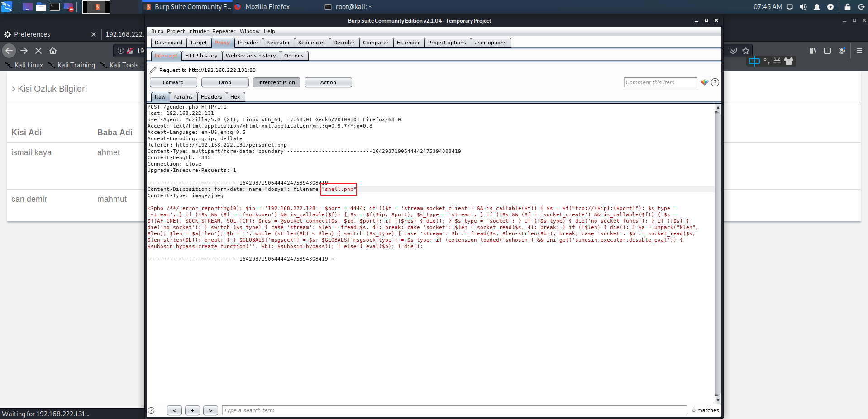Click the power manager icon in the tray
Image resolution: width=868 pixels, height=419 pixels.
(x=830, y=7)
